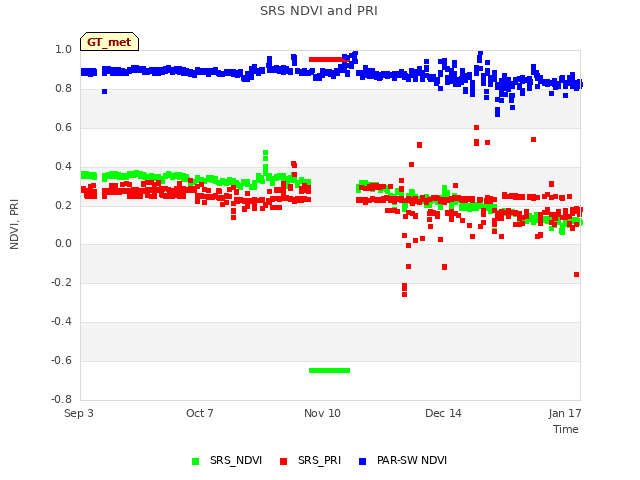
Task: Click the -0.6 y-axis tick label
Action: tap(61, 360)
